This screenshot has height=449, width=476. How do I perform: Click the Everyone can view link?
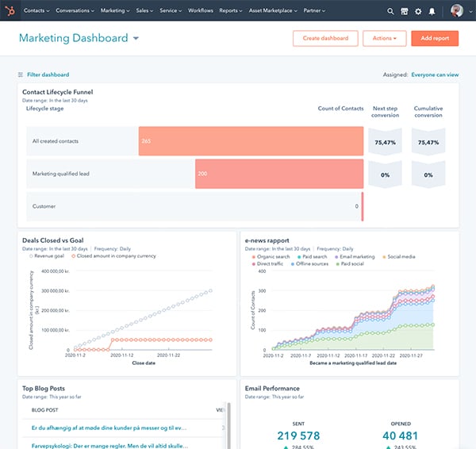(x=435, y=75)
